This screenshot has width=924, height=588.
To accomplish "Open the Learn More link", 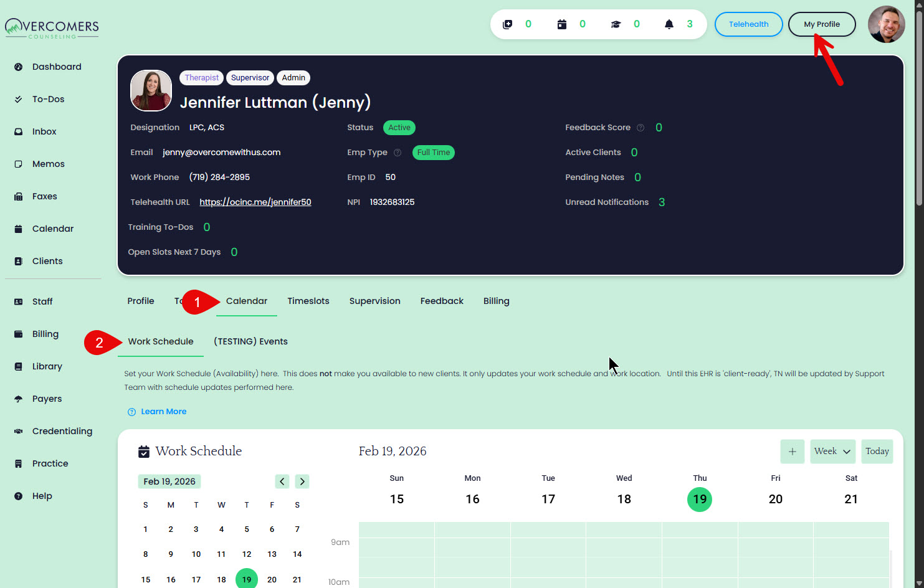I will (x=164, y=412).
